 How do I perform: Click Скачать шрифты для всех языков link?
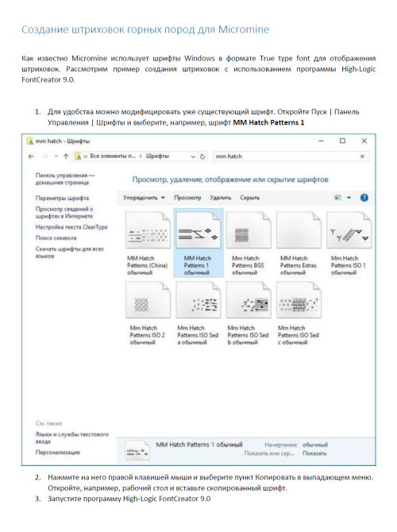[70, 253]
